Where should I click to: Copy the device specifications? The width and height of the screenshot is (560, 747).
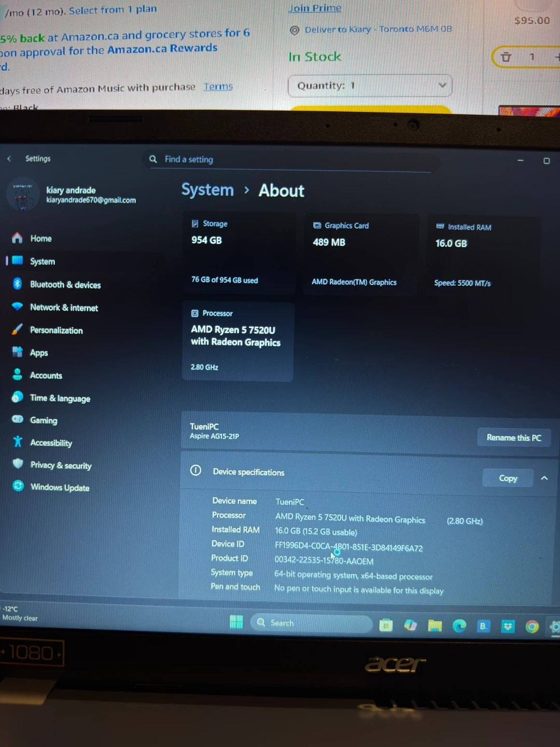508,478
